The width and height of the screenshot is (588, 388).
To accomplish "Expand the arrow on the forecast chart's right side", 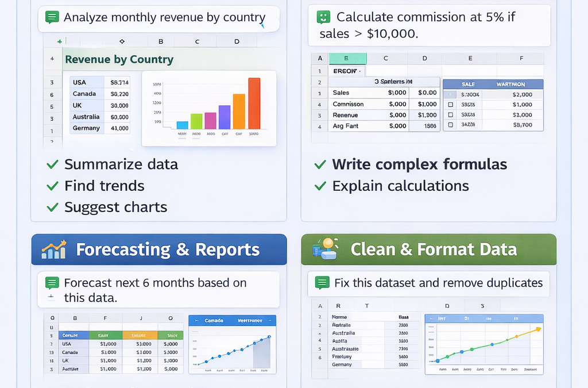I will [x=269, y=321].
